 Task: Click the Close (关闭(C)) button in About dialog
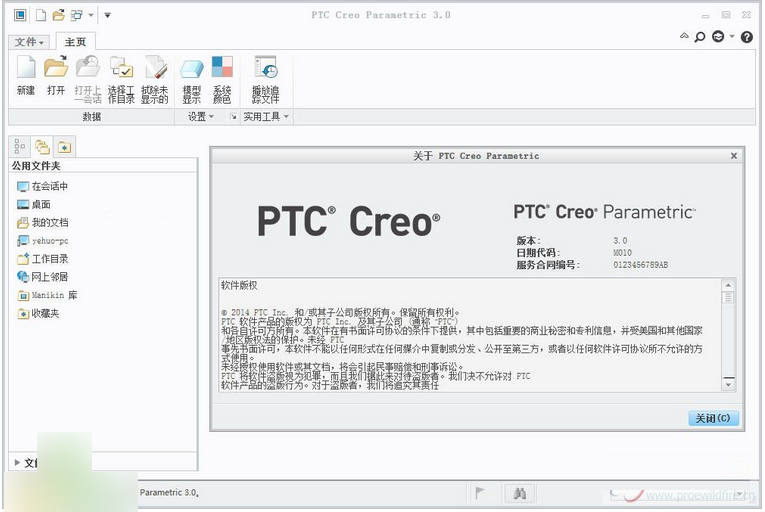pyautogui.click(x=713, y=418)
